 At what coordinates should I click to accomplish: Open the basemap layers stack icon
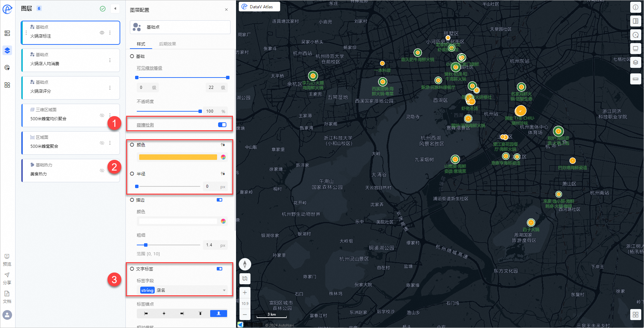(636, 62)
